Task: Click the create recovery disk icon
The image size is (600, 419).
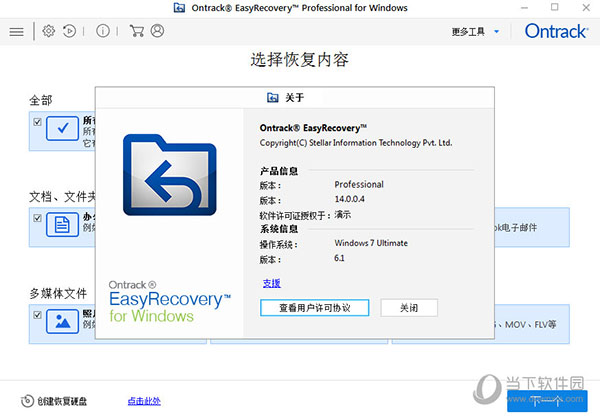Action: (x=27, y=401)
